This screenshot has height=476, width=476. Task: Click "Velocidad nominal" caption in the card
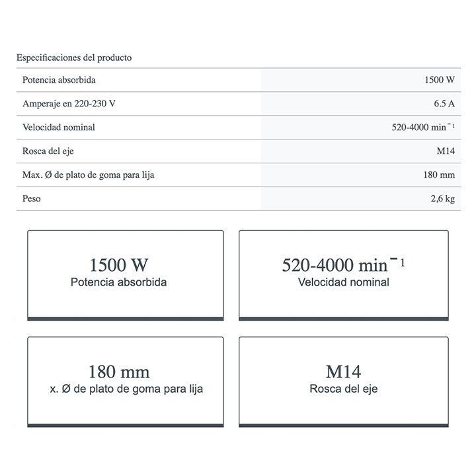(343, 282)
